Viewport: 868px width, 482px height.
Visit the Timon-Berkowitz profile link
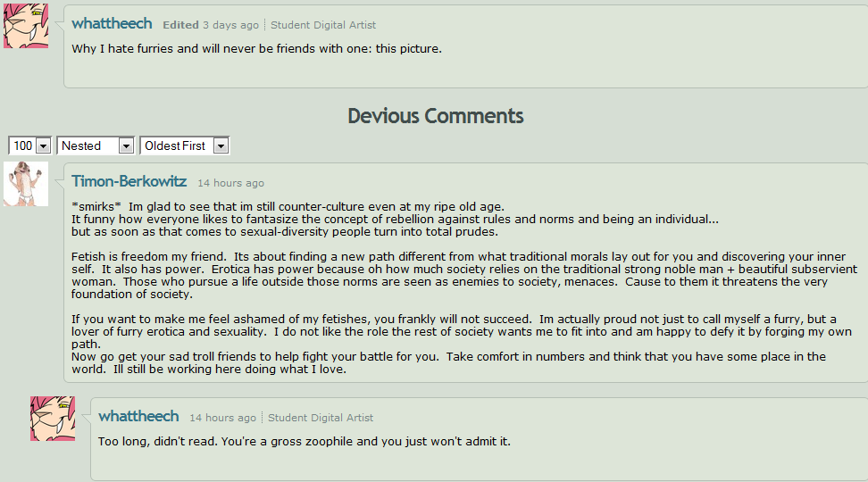pyautogui.click(x=129, y=181)
